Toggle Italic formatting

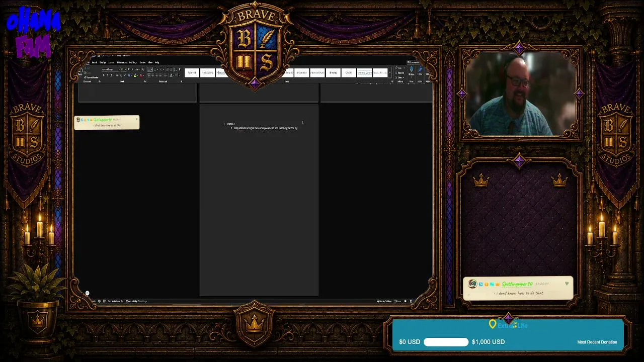(x=107, y=75)
